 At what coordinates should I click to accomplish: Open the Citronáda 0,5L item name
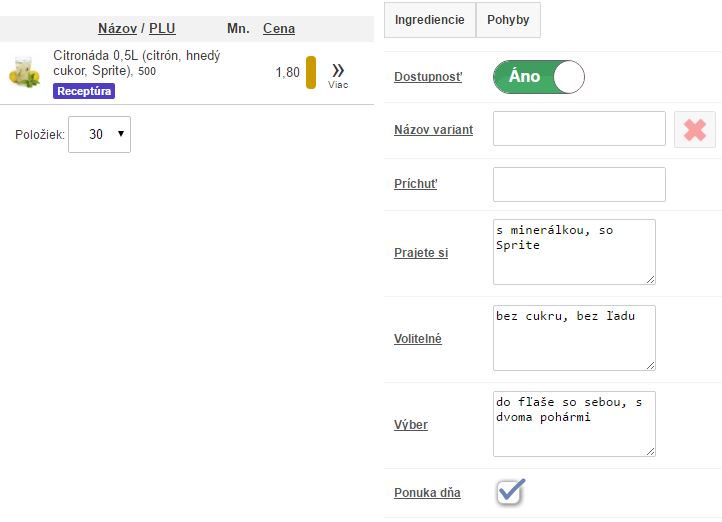pos(136,64)
